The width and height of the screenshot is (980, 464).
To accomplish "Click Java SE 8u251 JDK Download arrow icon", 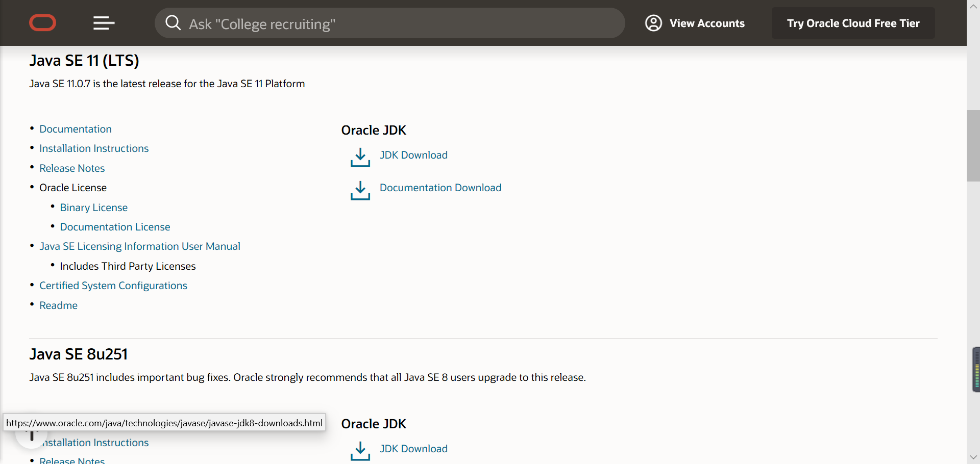I will click(x=360, y=451).
